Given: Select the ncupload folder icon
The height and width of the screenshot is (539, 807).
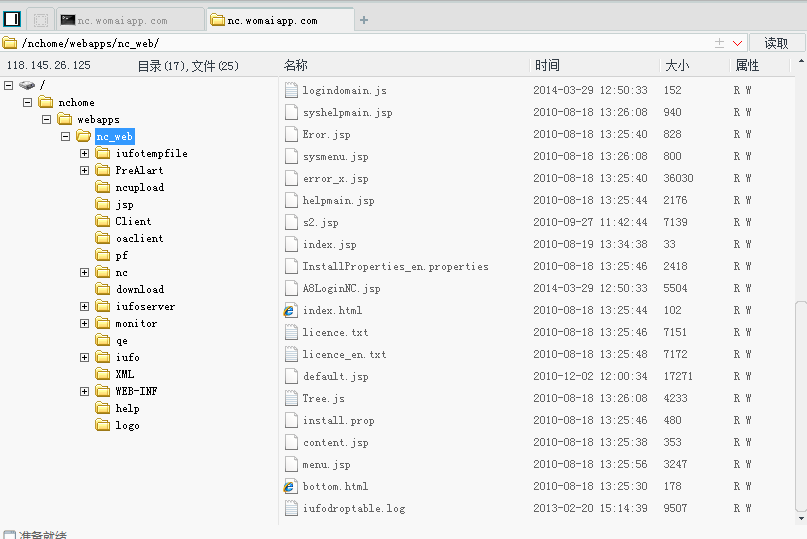Looking at the screenshot, I should click(x=103, y=187).
